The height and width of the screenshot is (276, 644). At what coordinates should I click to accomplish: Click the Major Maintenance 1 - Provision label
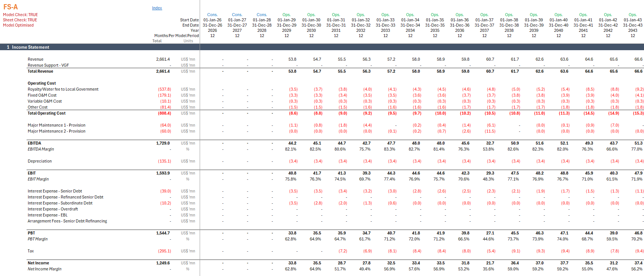(x=57, y=125)
